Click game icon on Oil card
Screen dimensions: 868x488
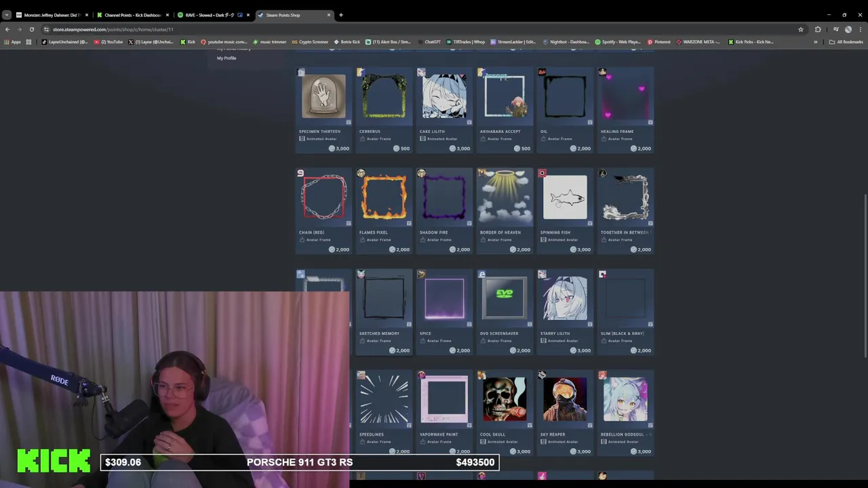pos(542,72)
